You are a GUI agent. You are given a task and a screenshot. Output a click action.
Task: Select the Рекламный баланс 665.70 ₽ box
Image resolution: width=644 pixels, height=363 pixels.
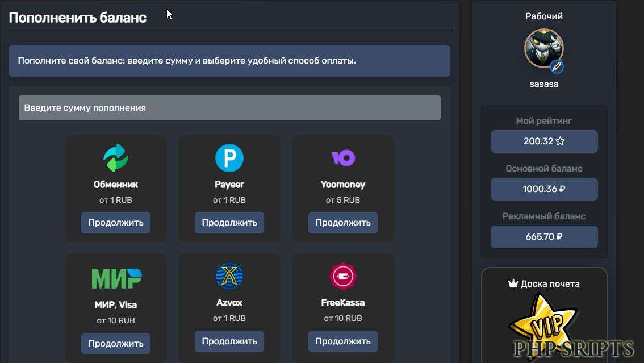[x=544, y=237]
